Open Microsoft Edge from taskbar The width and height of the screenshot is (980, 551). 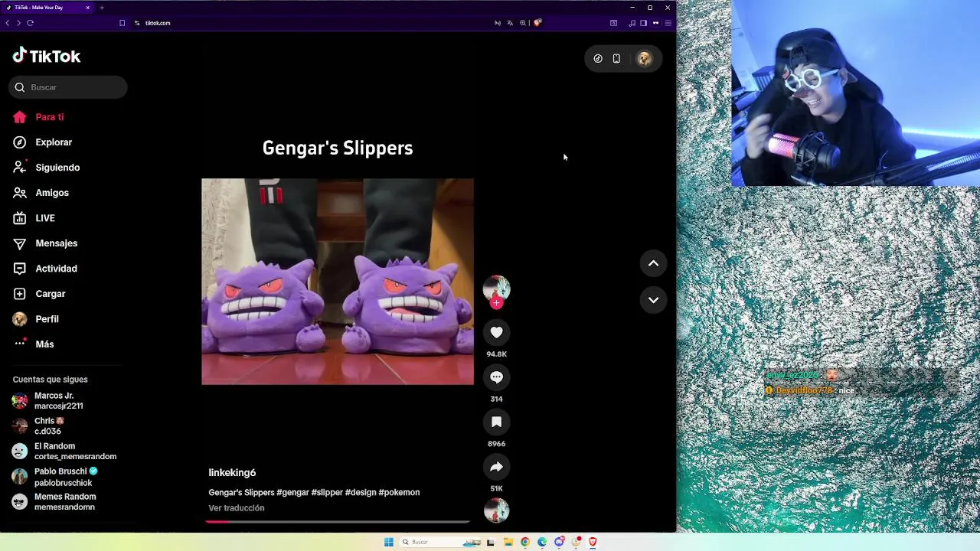542,542
